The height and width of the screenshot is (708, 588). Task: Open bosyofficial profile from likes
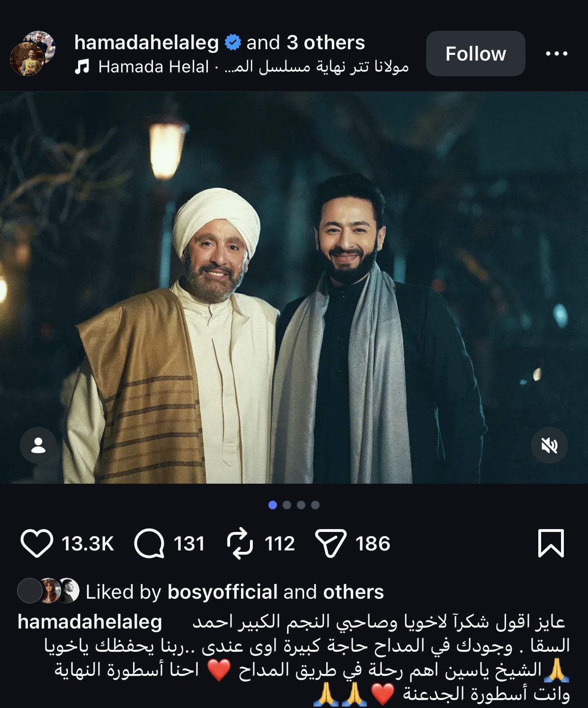point(223,592)
